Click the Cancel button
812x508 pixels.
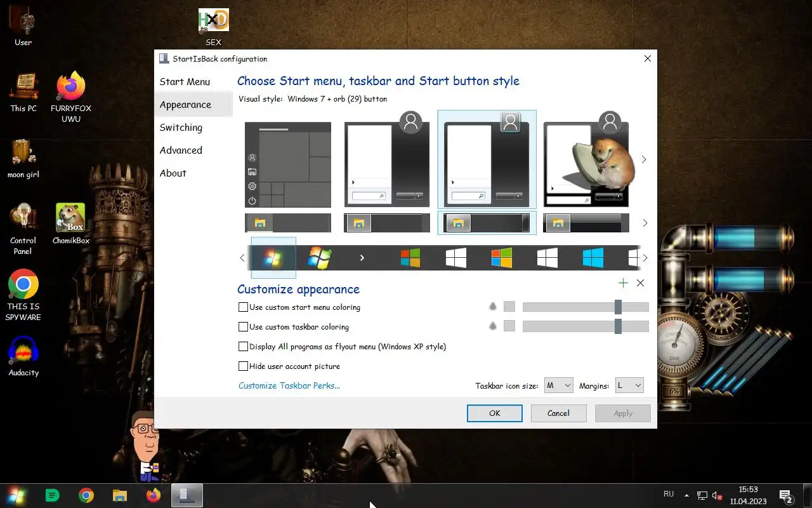click(x=559, y=413)
